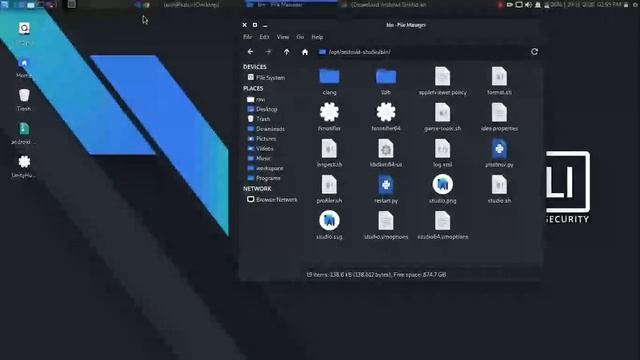Go forward in folder history

268,52
